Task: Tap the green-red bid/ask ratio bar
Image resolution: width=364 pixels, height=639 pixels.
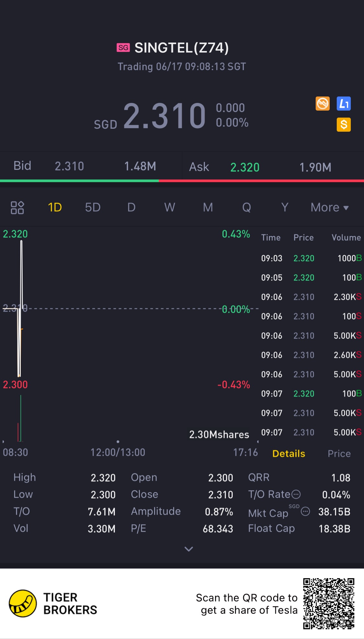Action: [182, 181]
